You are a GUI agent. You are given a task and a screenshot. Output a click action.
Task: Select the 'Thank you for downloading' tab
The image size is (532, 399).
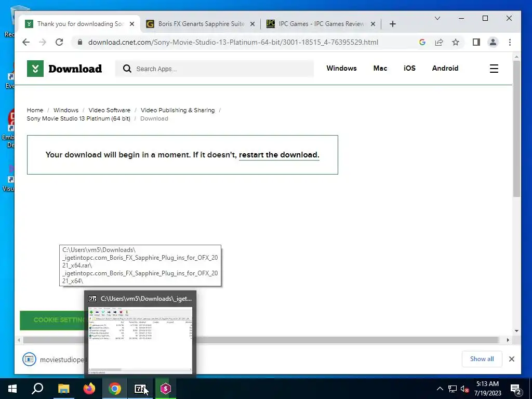[80, 24]
